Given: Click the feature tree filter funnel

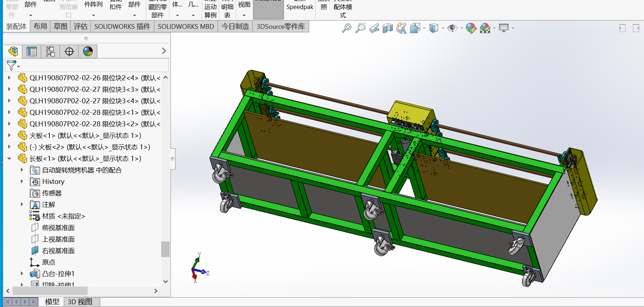Looking at the screenshot, I should point(12,66).
